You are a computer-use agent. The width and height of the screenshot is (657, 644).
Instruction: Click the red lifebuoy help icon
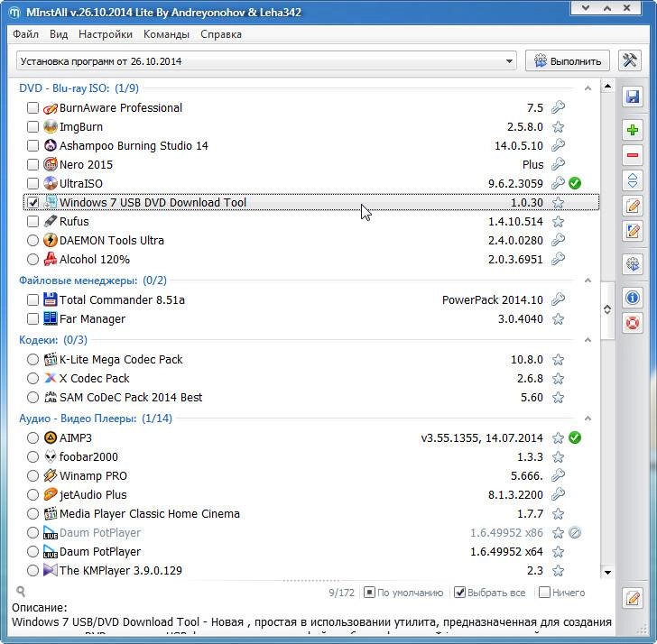tap(633, 323)
